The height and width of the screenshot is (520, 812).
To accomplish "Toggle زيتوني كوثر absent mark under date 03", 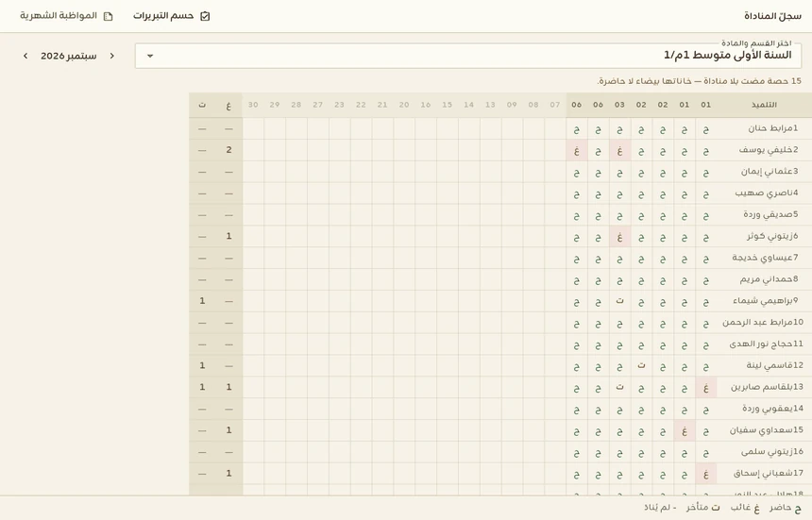I will pos(620,237).
